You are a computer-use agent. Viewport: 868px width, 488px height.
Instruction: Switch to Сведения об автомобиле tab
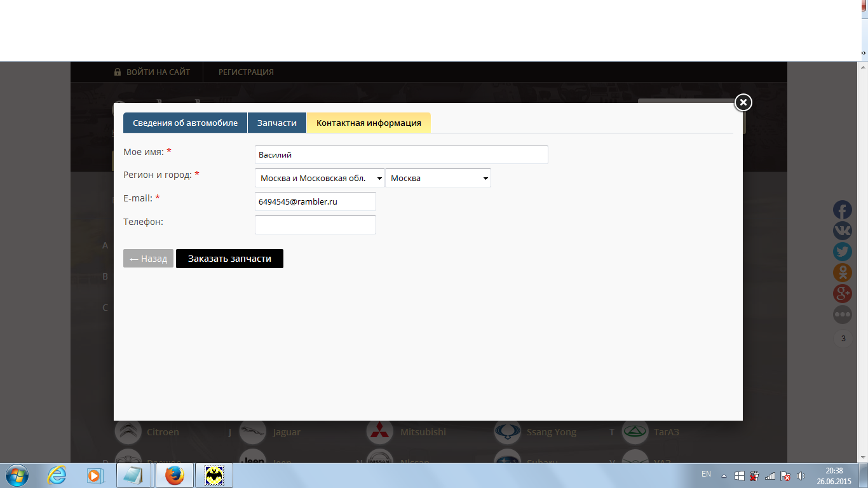[x=185, y=123]
